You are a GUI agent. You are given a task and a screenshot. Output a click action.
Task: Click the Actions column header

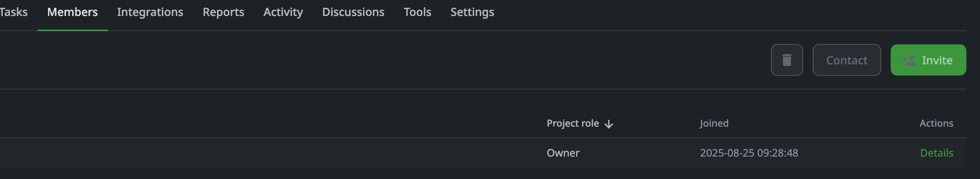[x=936, y=123]
